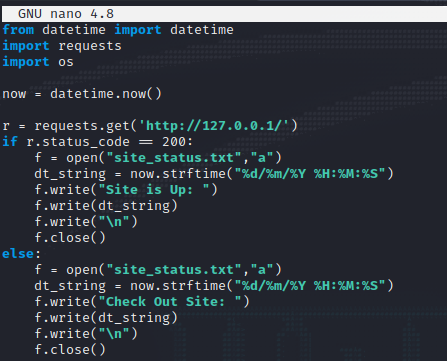Click the URL string 'http://127.0.0.1/'

coord(214,126)
